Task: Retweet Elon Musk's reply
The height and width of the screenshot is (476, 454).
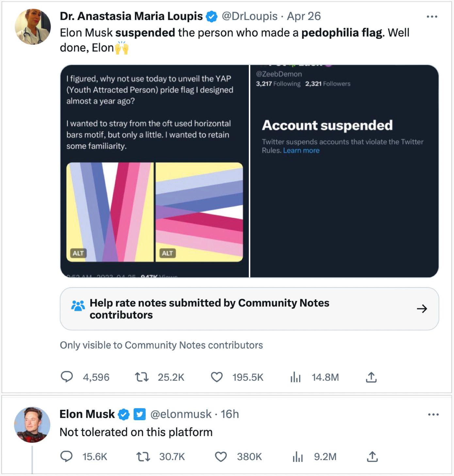Action: point(143,456)
